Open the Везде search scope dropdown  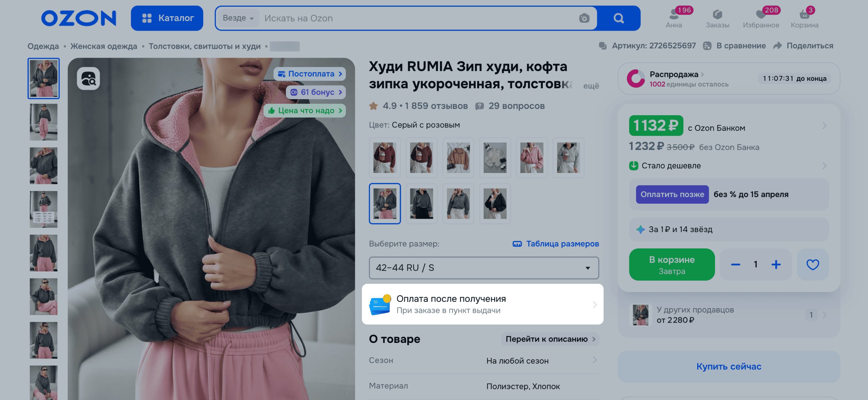[x=238, y=18]
